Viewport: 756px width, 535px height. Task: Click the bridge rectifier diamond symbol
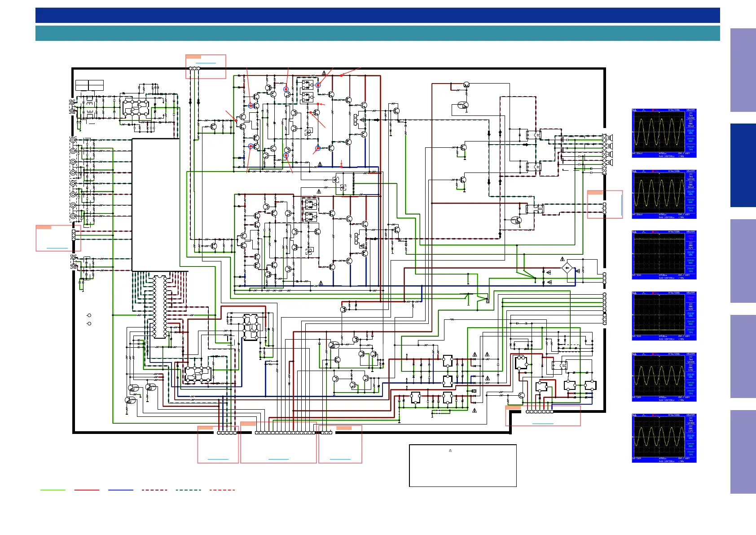point(568,268)
